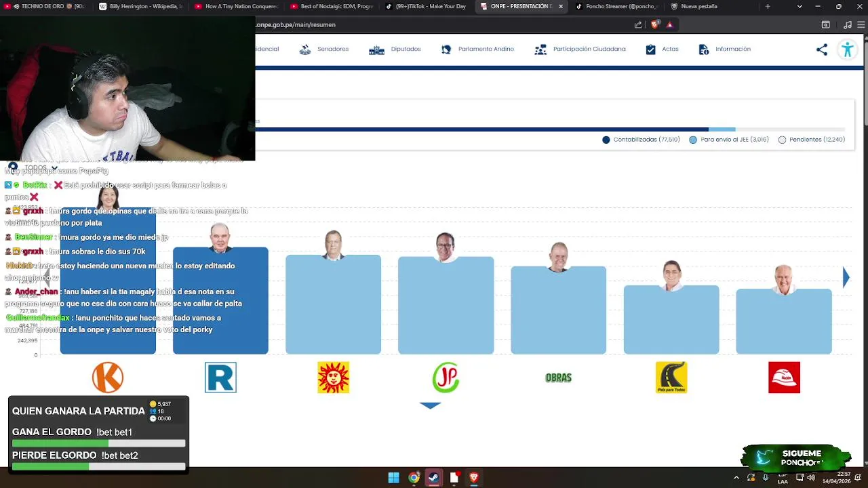The image size is (868, 488).
Task: Open the Actas section
Action: tap(662, 49)
